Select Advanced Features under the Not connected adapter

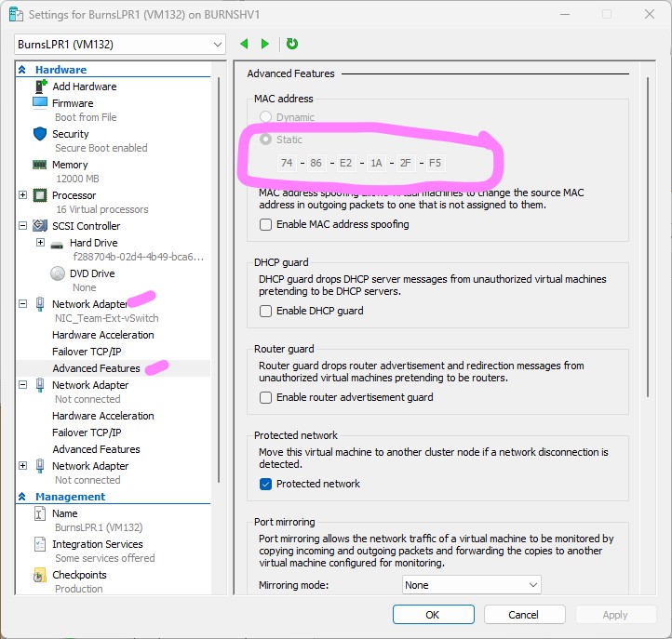click(x=96, y=449)
